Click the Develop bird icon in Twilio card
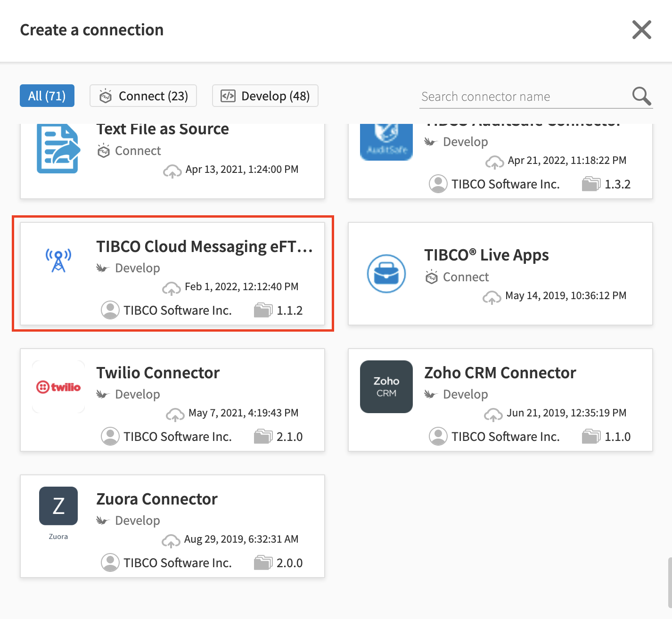This screenshot has height=619, width=672. click(x=103, y=394)
